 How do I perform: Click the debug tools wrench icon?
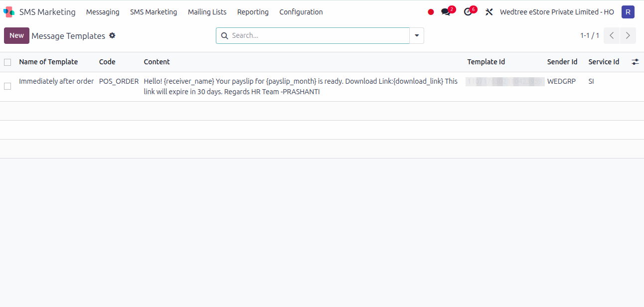pos(489,12)
